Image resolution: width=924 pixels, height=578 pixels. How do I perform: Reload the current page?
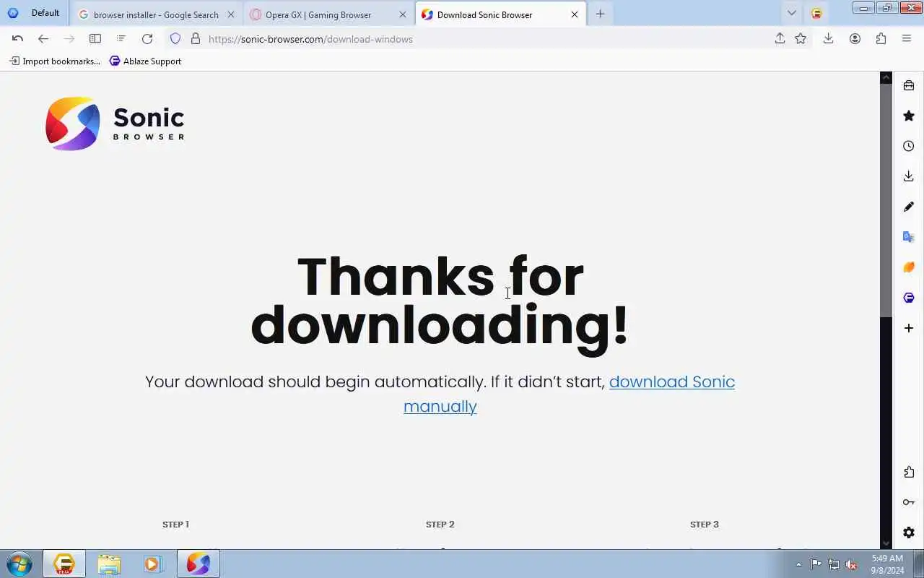147,39
